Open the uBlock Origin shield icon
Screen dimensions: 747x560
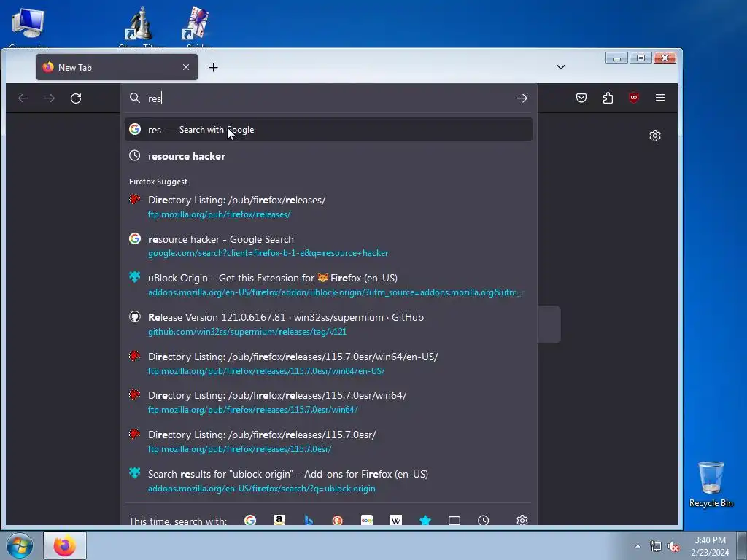[x=634, y=98]
